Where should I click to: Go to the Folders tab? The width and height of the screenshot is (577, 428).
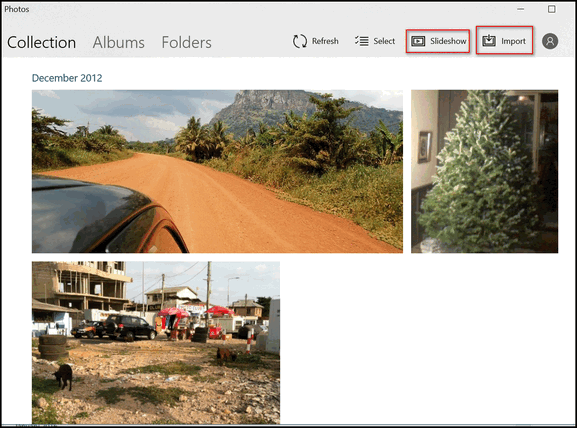187,42
